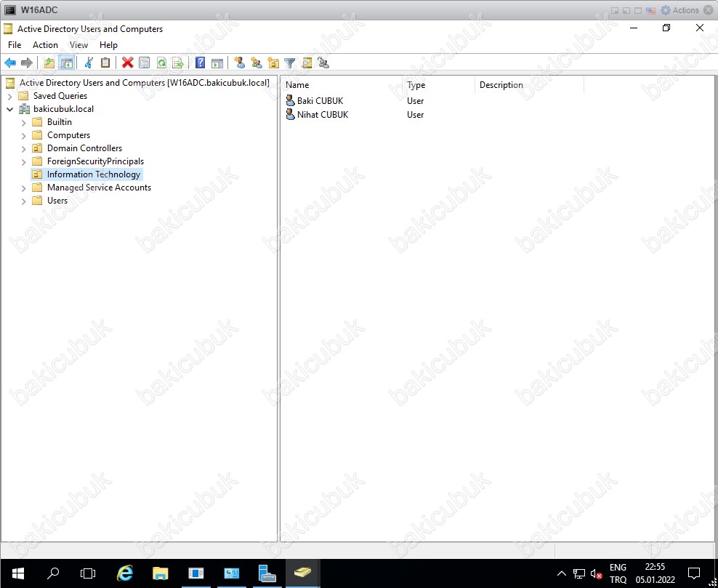Toggle Show/Hide Action Pane toolbar icon
This screenshot has height=588, width=718.
point(217,63)
